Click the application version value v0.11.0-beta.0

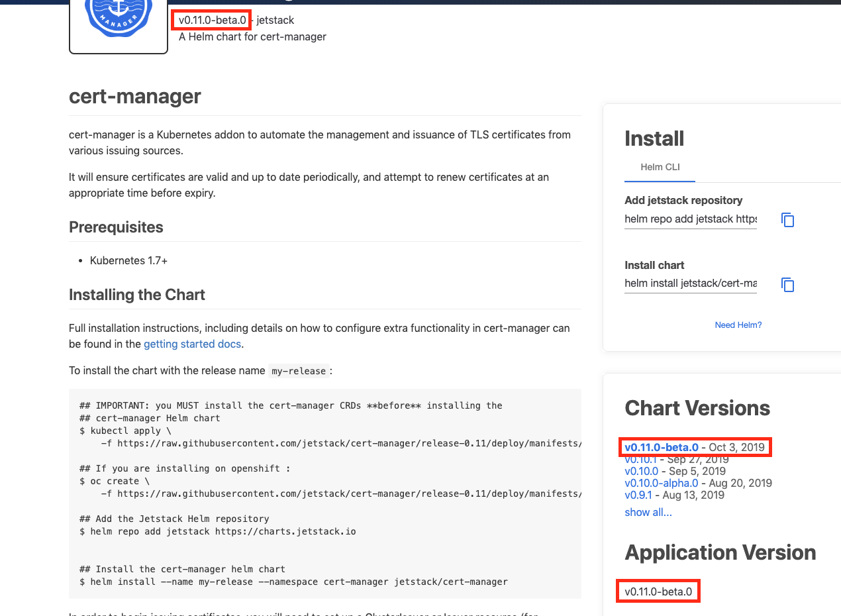[x=658, y=591]
